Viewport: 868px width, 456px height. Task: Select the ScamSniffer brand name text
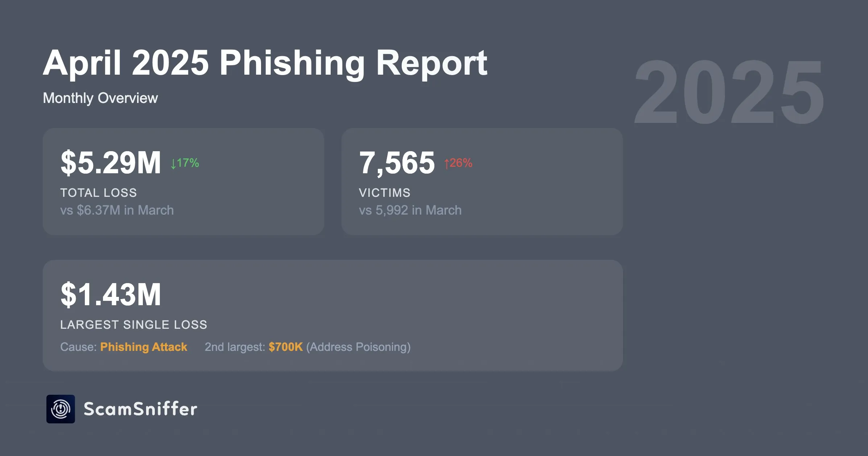pos(141,409)
